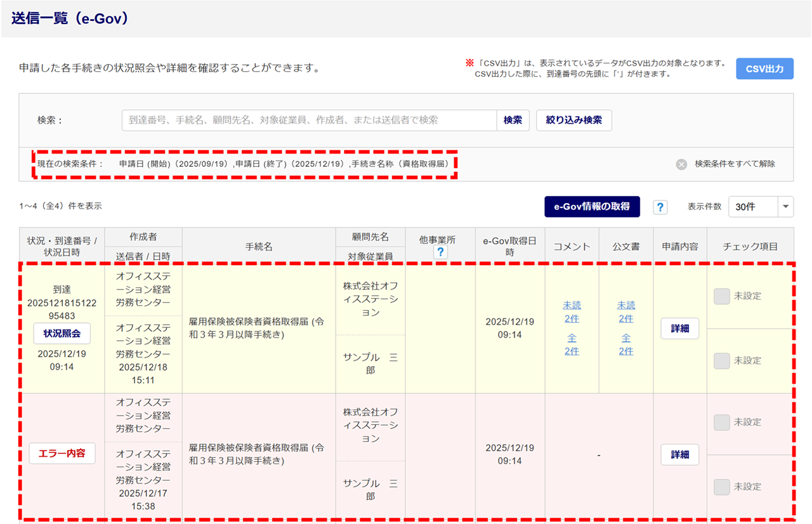The height and width of the screenshot is (524, 812).
Task: Open the 絞り込み検索 filter panel
Action: coord(573,120)
